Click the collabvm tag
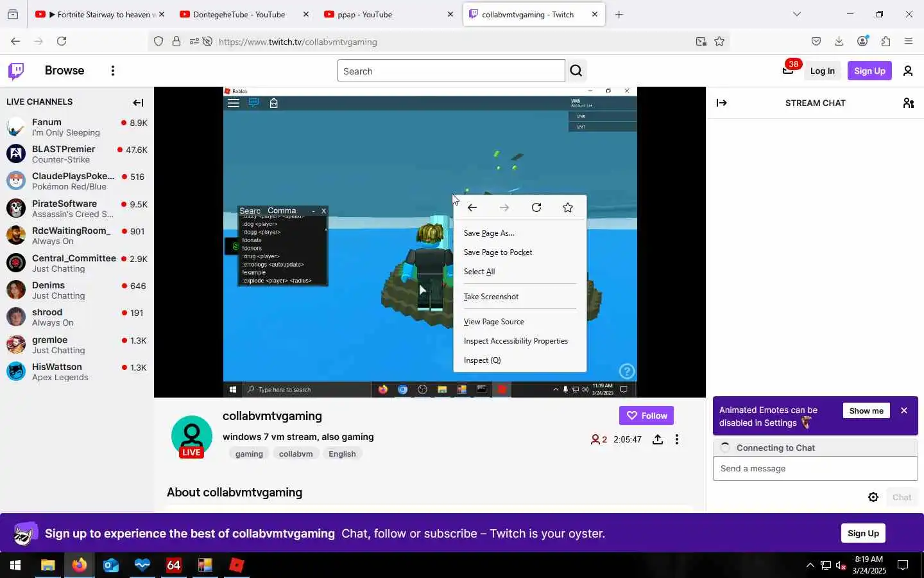Image resolution: width=924 pixels, height=578 pixels. point(296,453)
